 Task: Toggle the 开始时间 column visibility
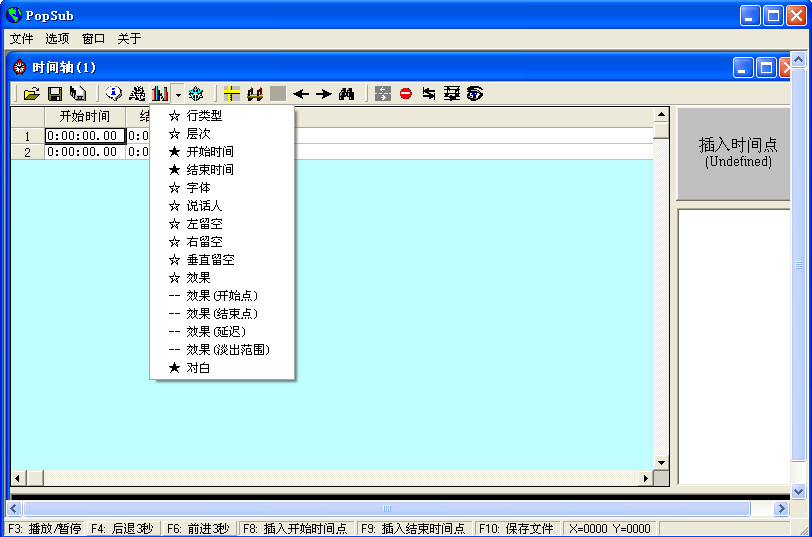click(210, 152)
